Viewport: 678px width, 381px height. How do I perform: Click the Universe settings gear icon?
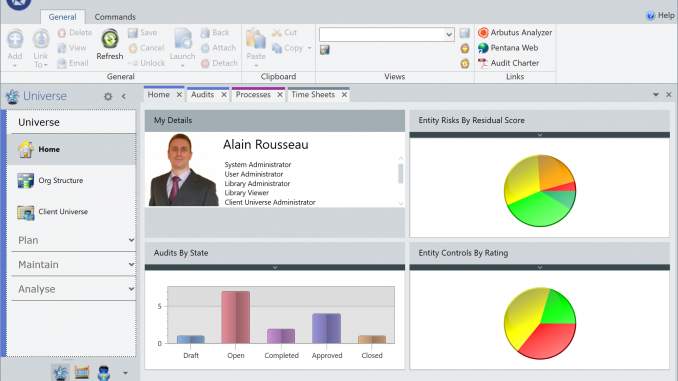[x=108, y=96]
